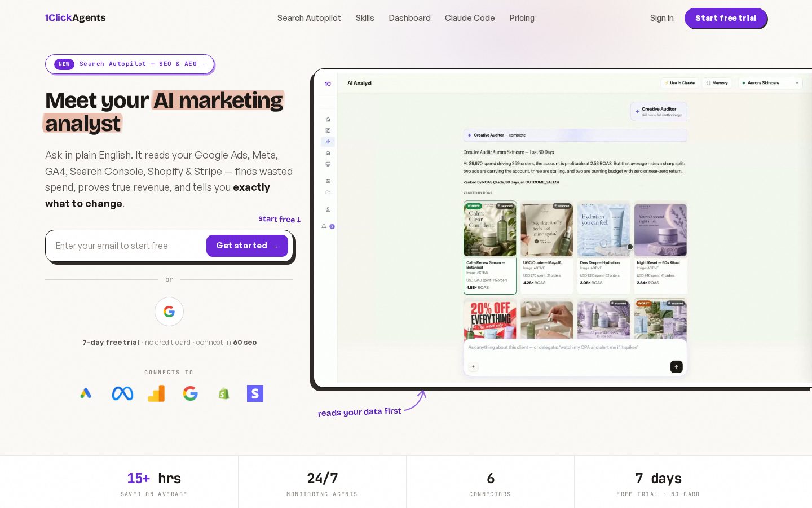Expand the Aurora Skincare client dropdown
812x508 pixels.
(x=769, y=83)
